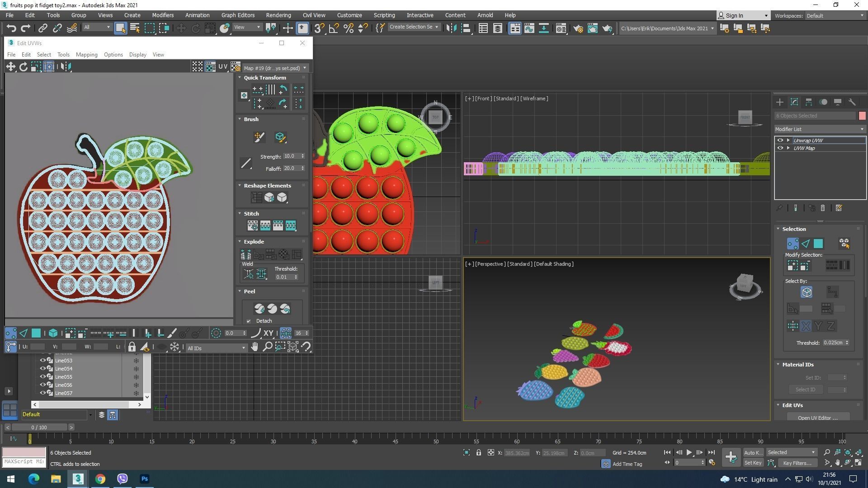The width and height of the screenshot is (868, 488).
Task: Click the Play Animation button
Action: [689, 452]
